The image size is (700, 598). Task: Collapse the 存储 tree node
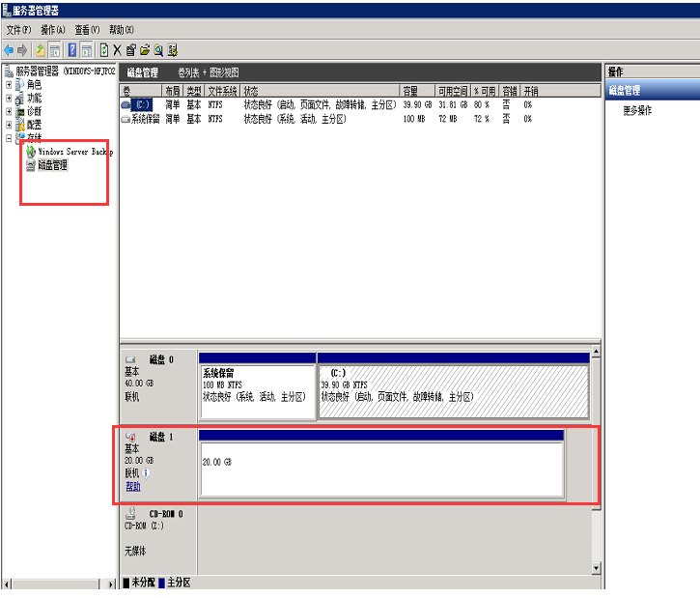click(x=9, y=138)
